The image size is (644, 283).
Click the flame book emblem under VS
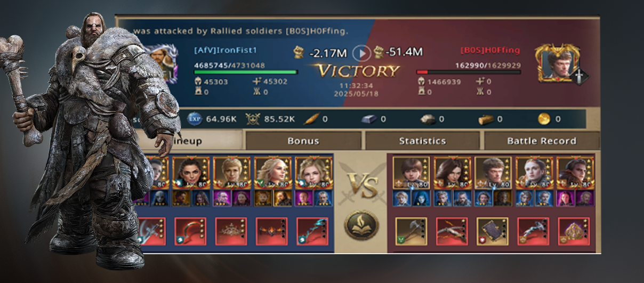pyautogui.click(x=361, y=225)
